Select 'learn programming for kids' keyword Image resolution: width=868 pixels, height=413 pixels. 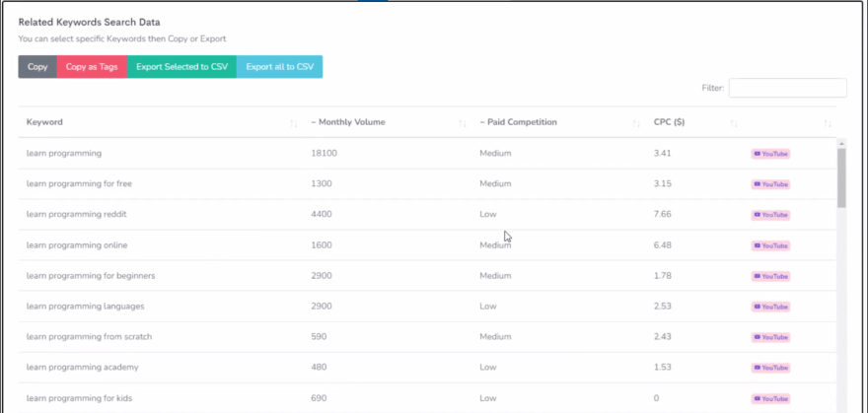tap(79, 398)
